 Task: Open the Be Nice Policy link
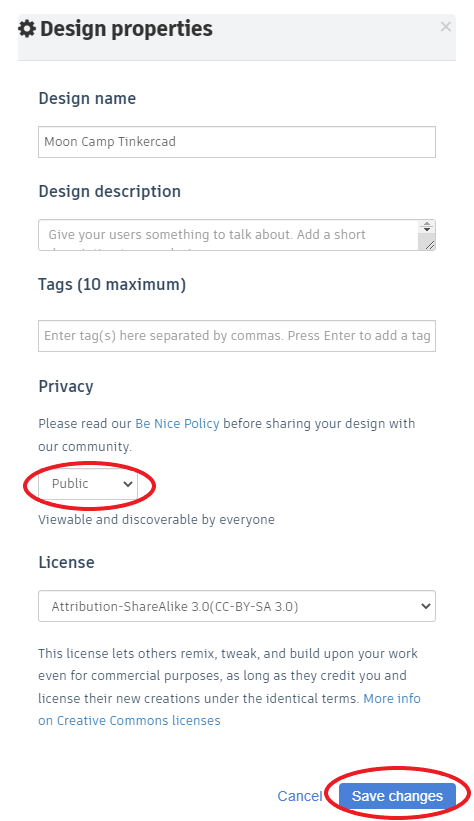click(x=177, y=424)
